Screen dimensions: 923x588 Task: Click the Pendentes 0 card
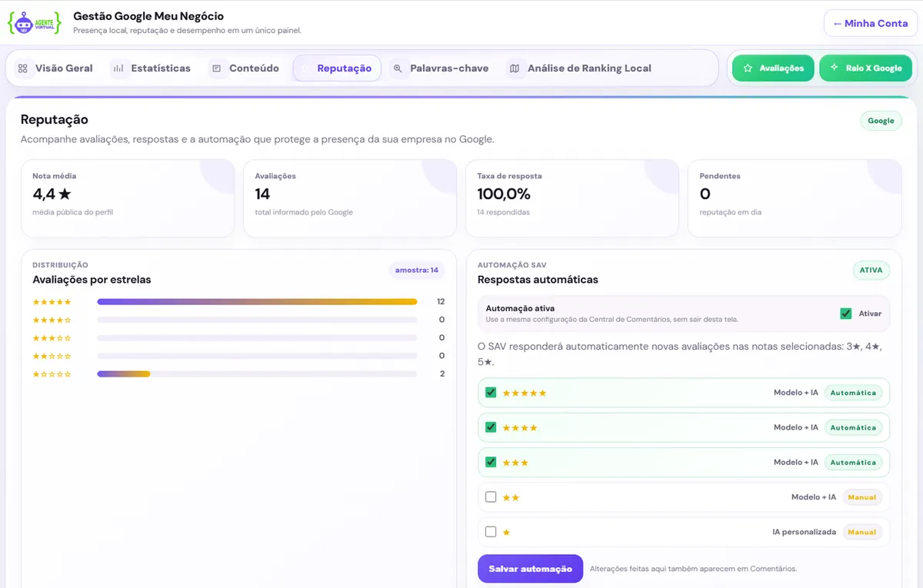tap(795, 198)
